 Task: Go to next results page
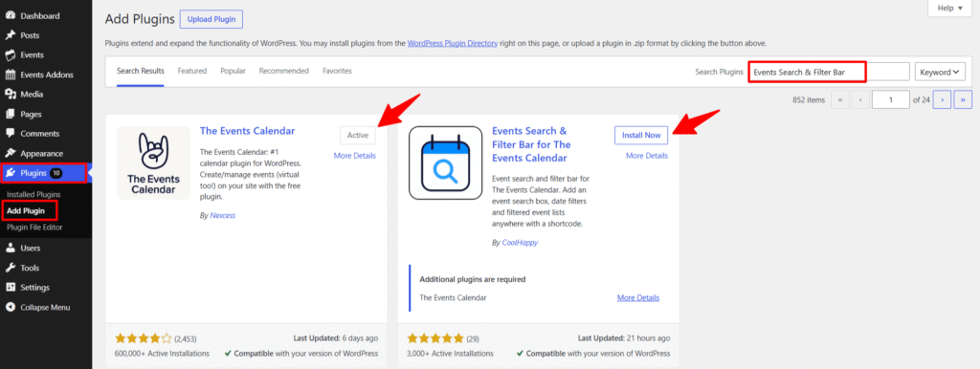coord(943,99)
